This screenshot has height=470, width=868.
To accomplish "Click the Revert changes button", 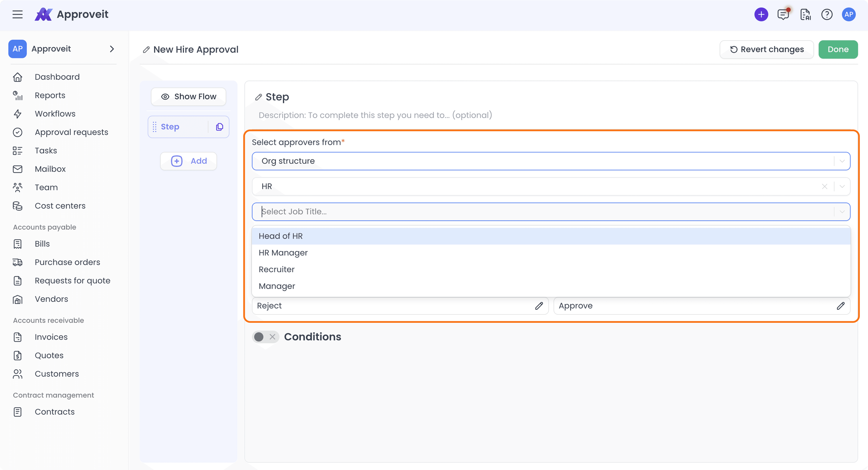I will pyautogui.click(x=767, y=50).
